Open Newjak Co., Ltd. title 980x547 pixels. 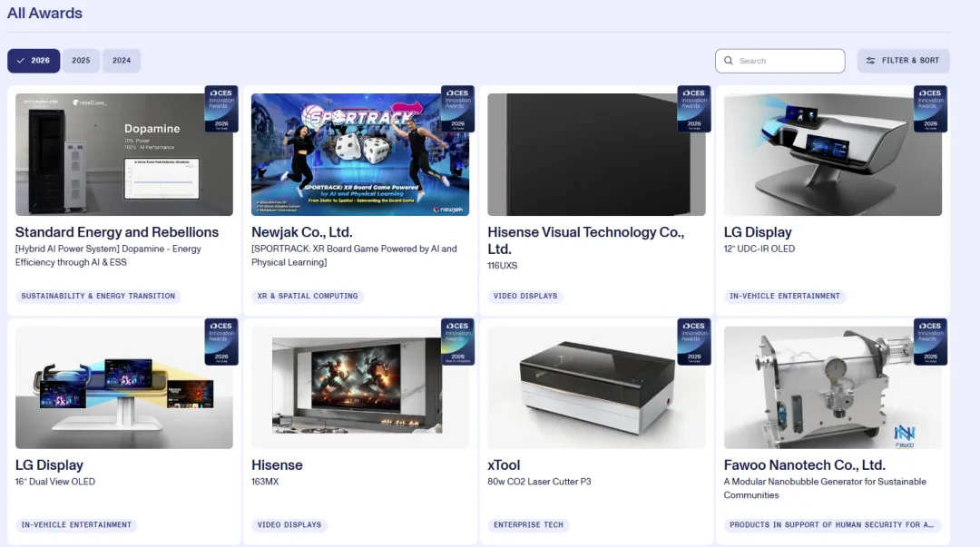(x=302, y=232)
